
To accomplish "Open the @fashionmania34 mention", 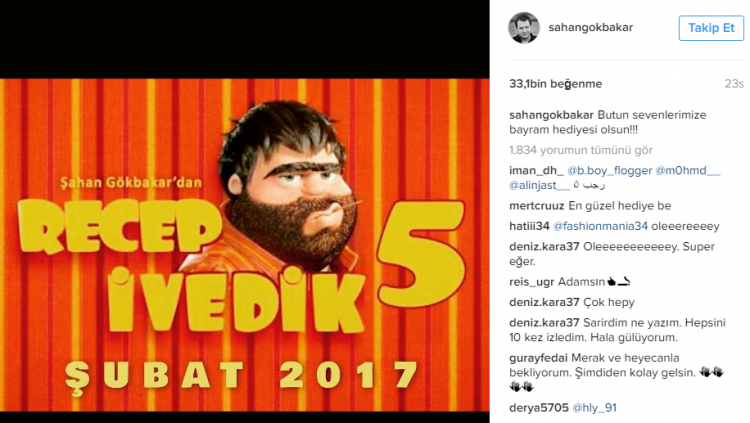I will click(600, 226).
